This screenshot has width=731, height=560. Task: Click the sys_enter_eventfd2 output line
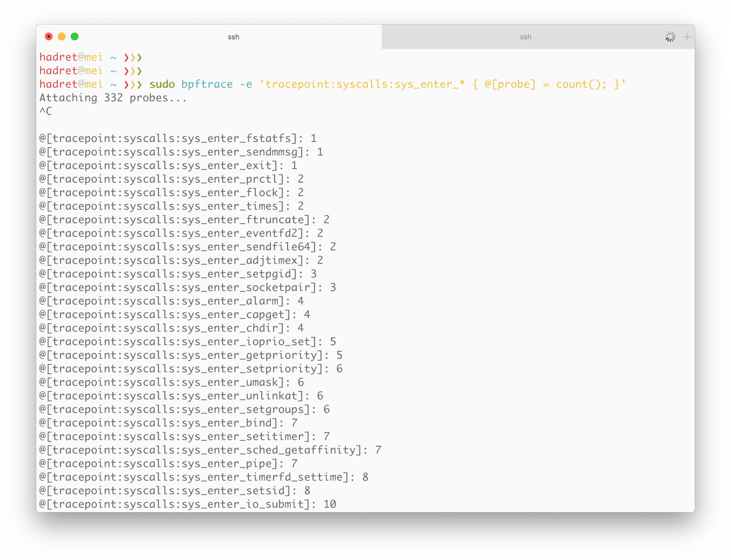coord(181,233)
